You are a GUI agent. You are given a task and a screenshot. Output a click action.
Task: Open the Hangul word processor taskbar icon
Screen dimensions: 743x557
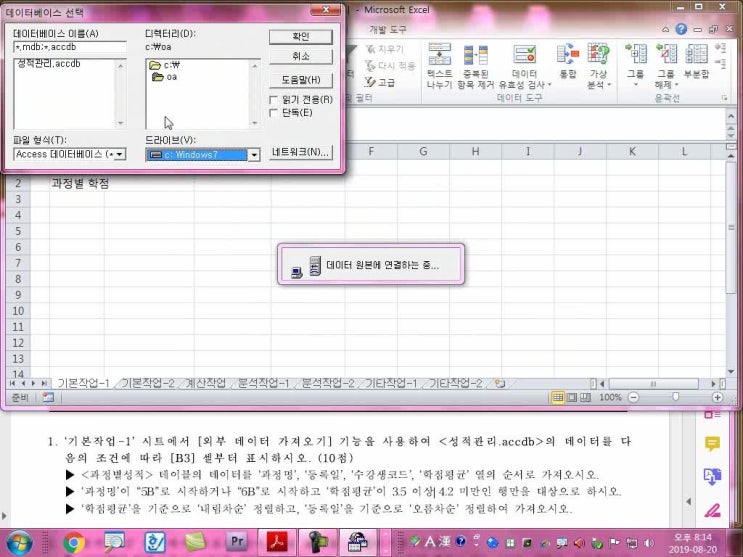pyautogui.click(x=155, y=542)
